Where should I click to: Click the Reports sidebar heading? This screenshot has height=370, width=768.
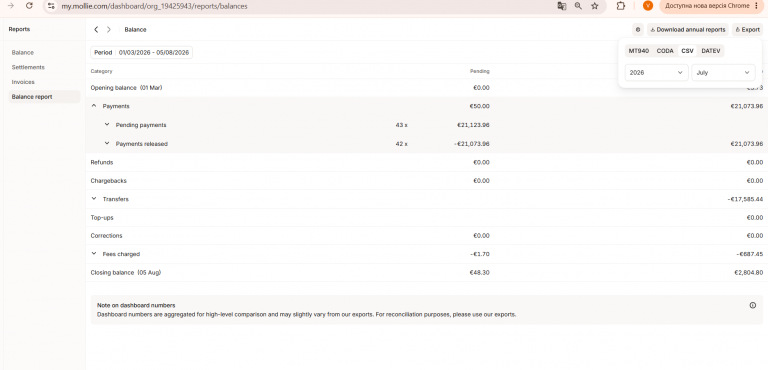click(19, 29)
